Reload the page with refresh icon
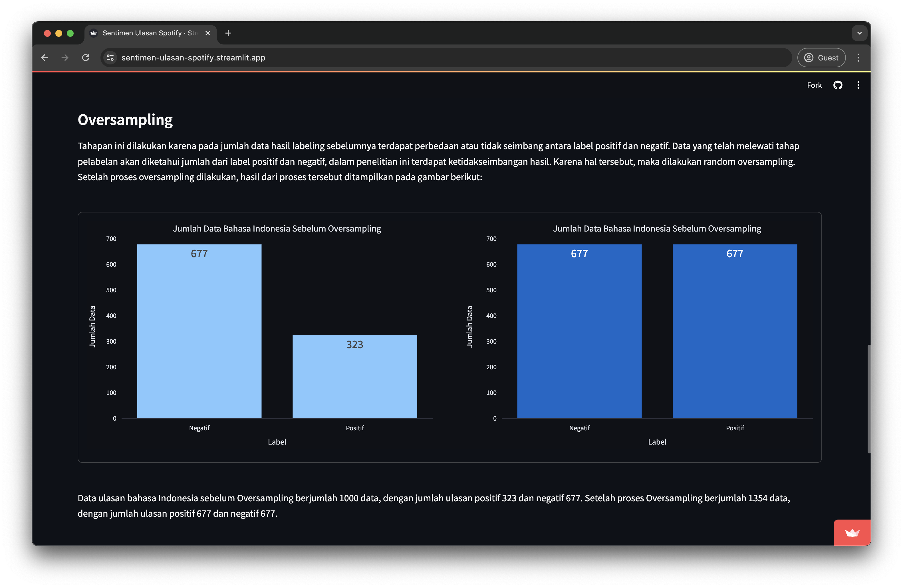 [86, 58]
